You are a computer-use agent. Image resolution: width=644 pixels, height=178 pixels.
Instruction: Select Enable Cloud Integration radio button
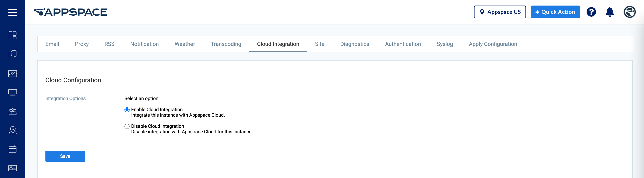127,110
